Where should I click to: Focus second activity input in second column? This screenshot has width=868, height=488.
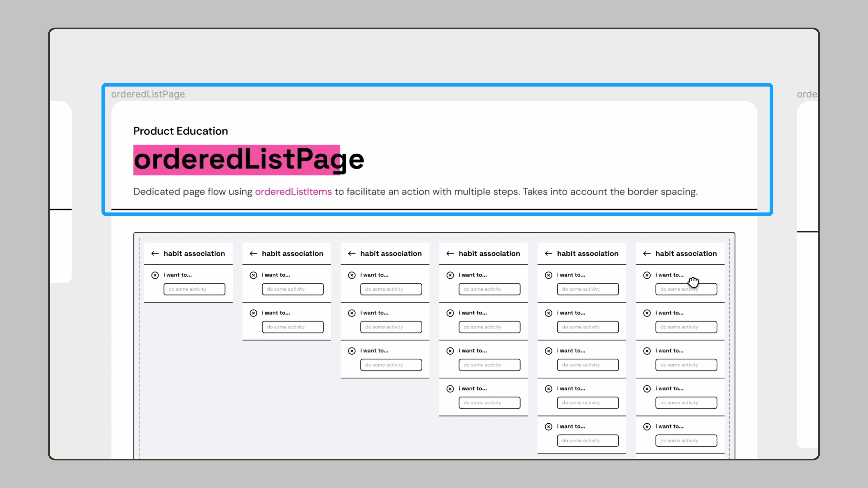point(293,327)
